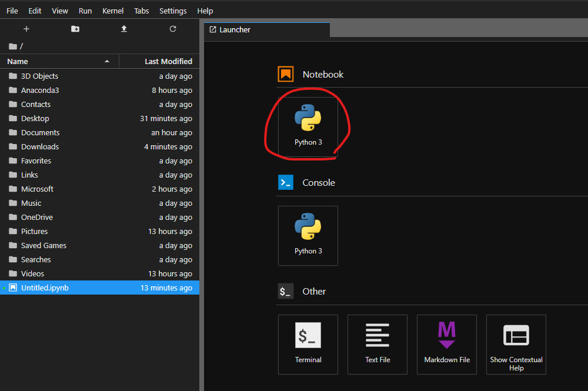Screen dimensions: 588x391
Task: Select the Contacts folder
Action: point(99,104)
